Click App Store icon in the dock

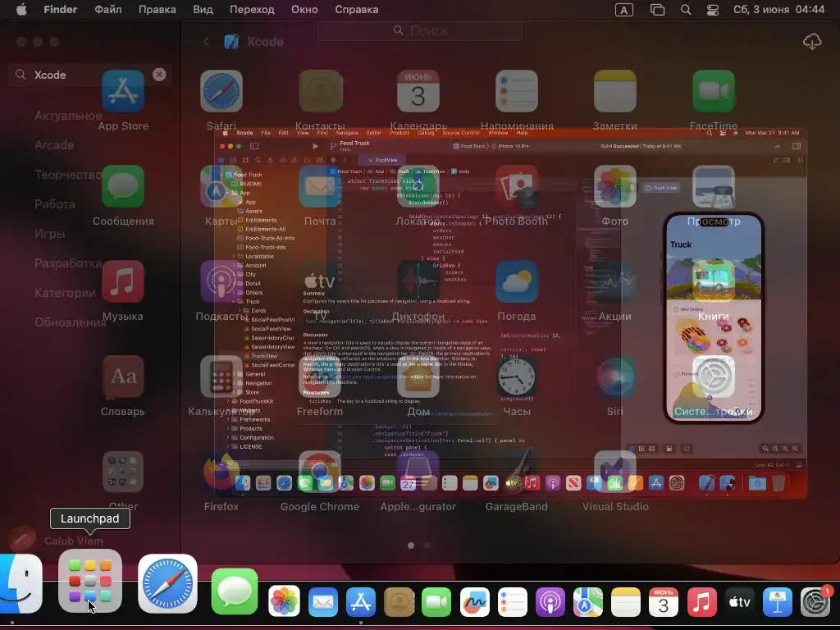coord(361,601)
